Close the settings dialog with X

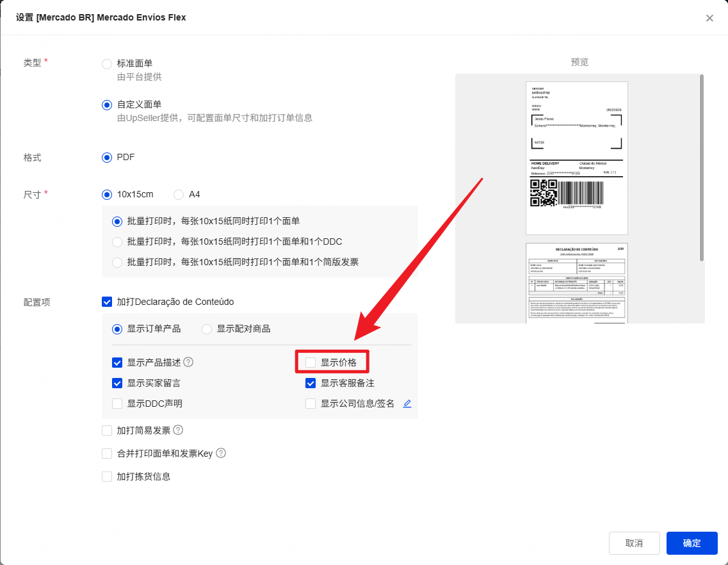click(709, 18)
